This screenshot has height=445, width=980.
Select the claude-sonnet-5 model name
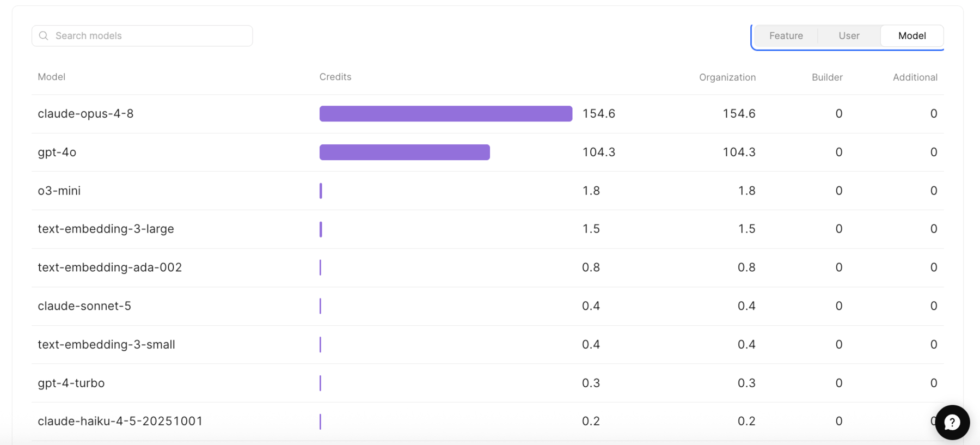[84, 306]
